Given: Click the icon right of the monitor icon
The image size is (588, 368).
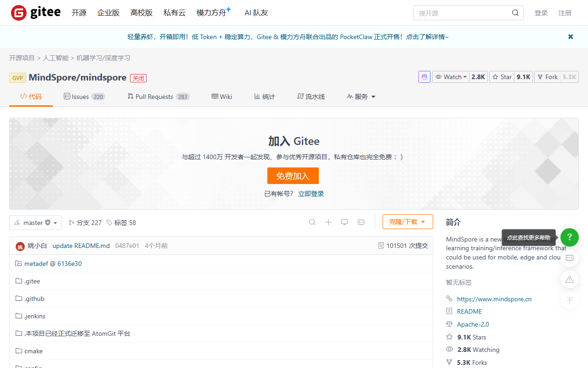Looking at the screenshot, I should 361,222.
